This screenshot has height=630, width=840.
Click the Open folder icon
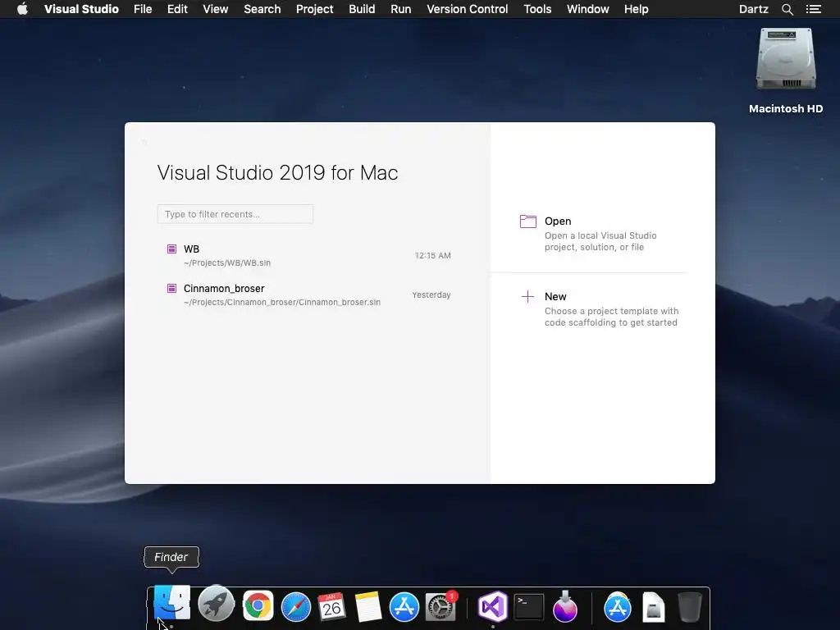click(x=527, y=221)
